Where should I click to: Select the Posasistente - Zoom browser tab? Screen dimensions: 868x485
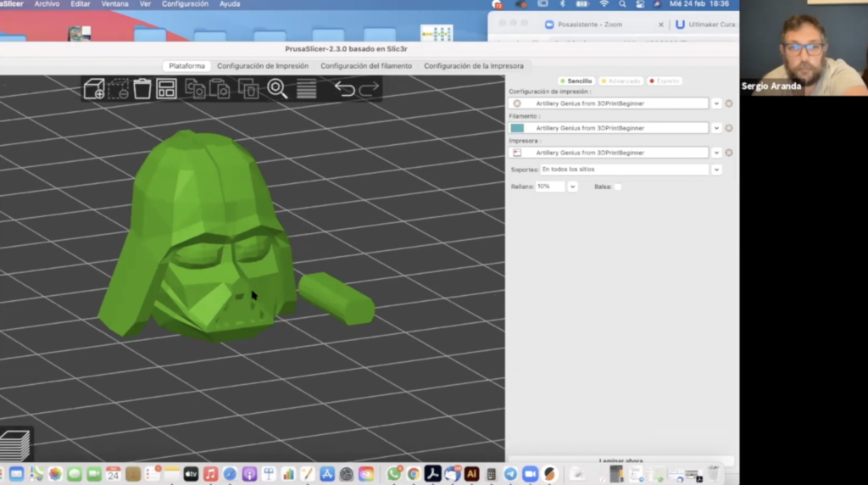pos(590,25)
